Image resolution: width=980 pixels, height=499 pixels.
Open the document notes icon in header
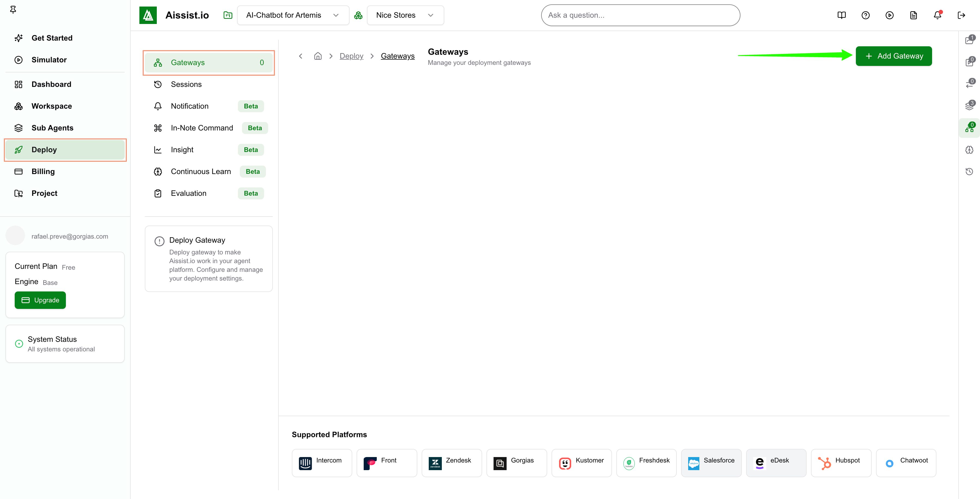(913, 15)
